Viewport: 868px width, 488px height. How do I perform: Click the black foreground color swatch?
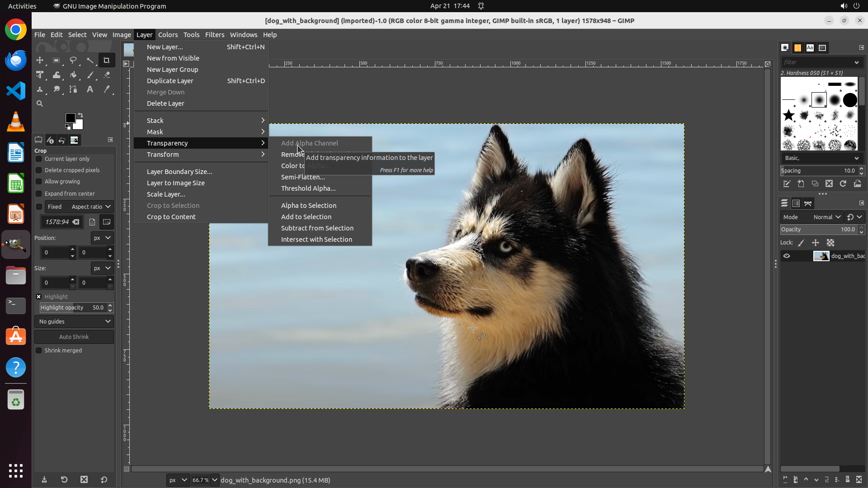coord(70,118)
